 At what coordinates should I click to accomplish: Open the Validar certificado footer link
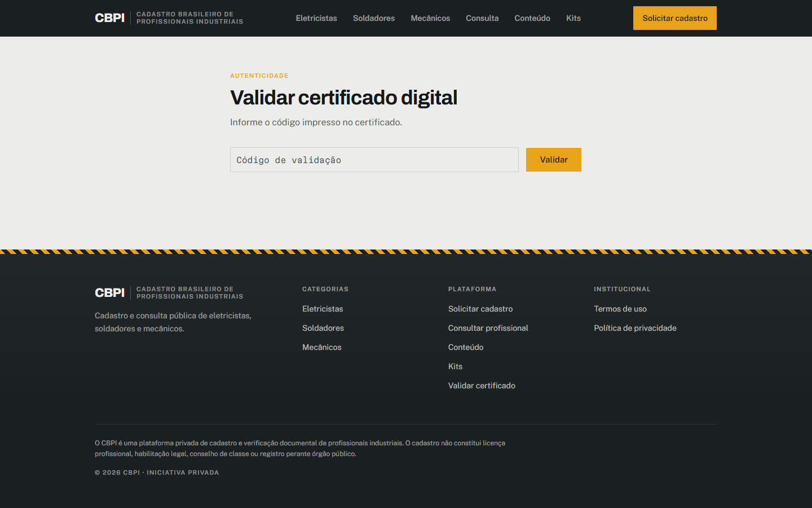coord(482,386)
